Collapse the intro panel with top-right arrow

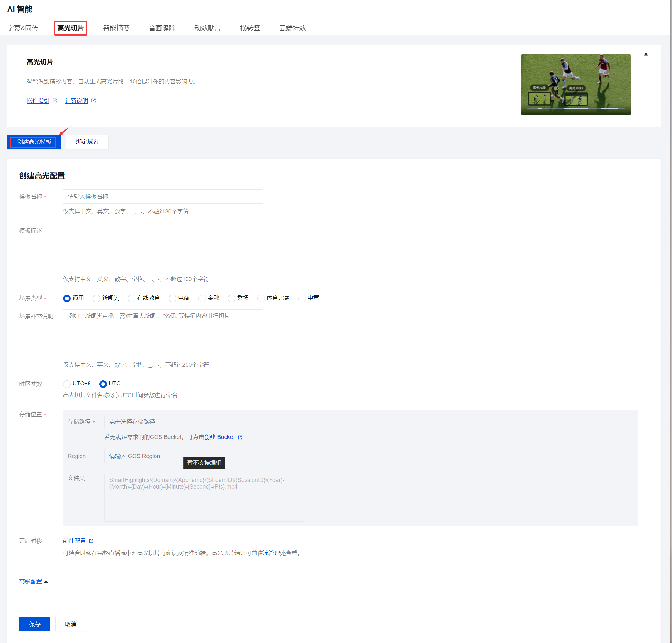pyautogui.click(x=646, y=54)
